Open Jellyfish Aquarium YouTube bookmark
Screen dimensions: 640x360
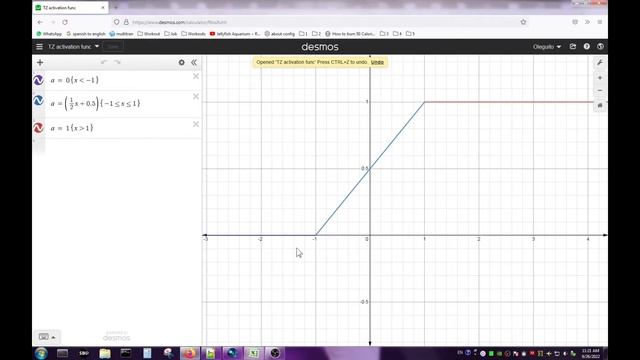coord(235,34)
